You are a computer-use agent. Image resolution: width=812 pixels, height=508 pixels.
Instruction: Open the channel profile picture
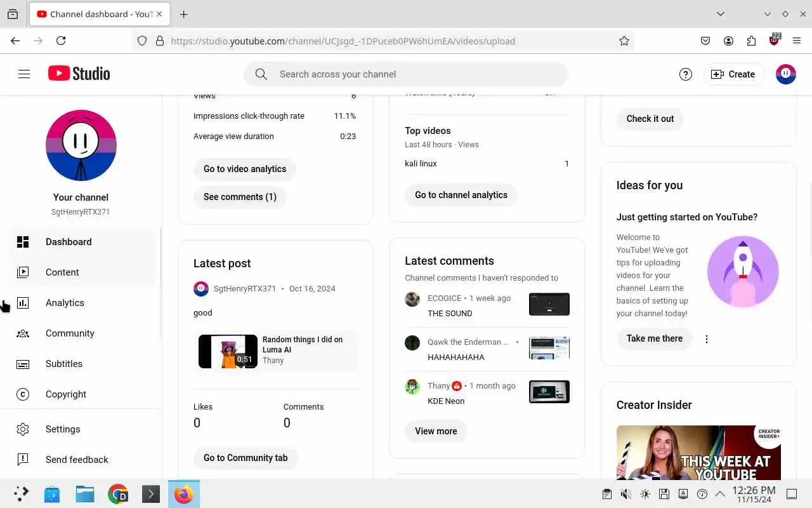(81, 145)
